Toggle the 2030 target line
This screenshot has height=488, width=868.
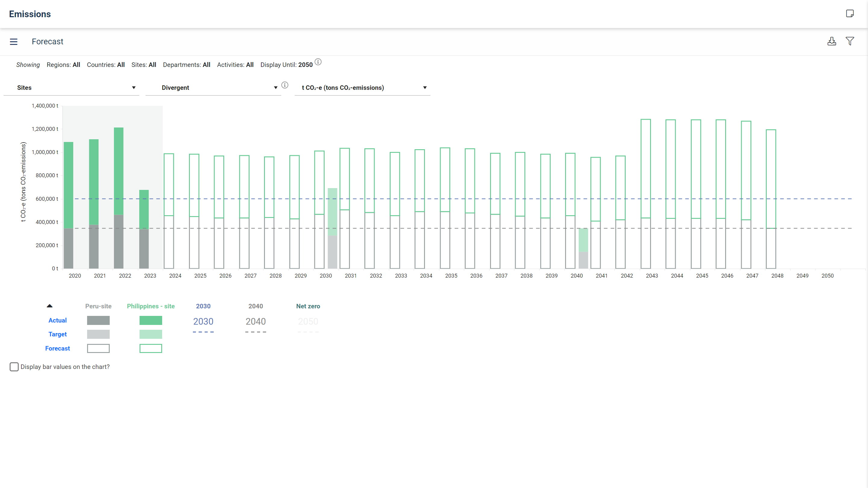pos(203,322)
